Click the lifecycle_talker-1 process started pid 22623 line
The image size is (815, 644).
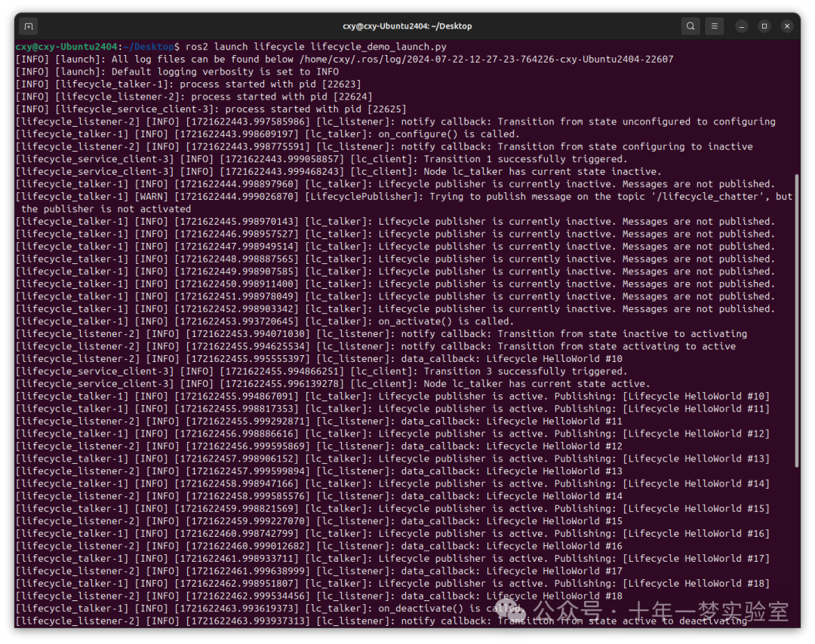[x=188, y=84]
